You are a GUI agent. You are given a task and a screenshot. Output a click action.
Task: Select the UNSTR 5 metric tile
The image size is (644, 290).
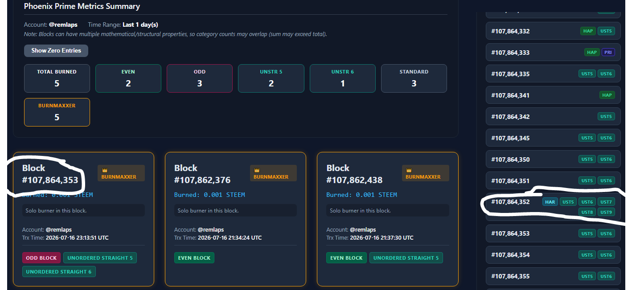tap(271, 78)
